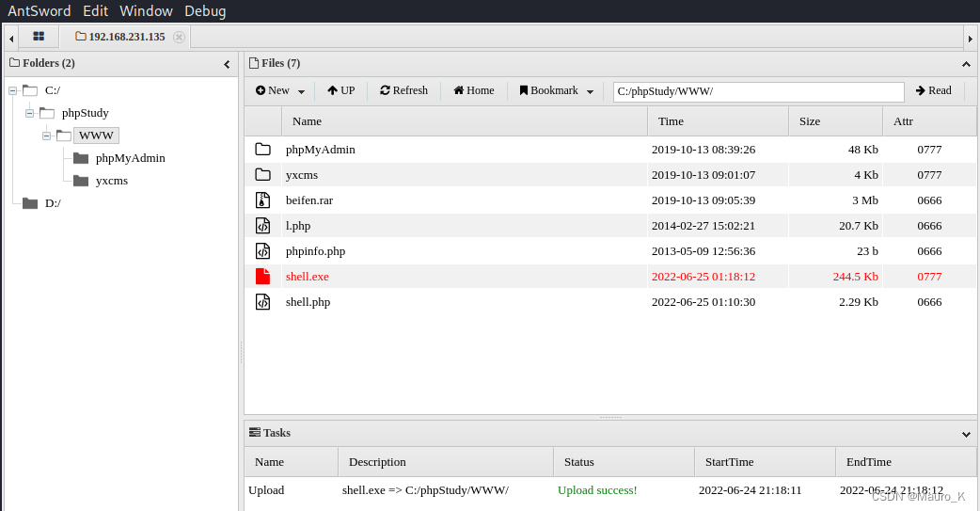Click the 244.5 Kb size cell
The width and height of the screenshot is (980, 511).
[855, 277]
